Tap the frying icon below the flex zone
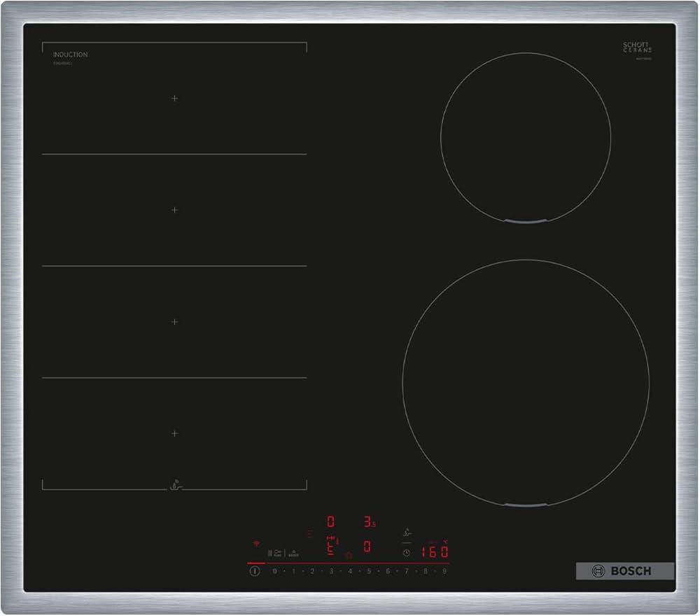The image size is (700, 616). [x=174, y=482]
